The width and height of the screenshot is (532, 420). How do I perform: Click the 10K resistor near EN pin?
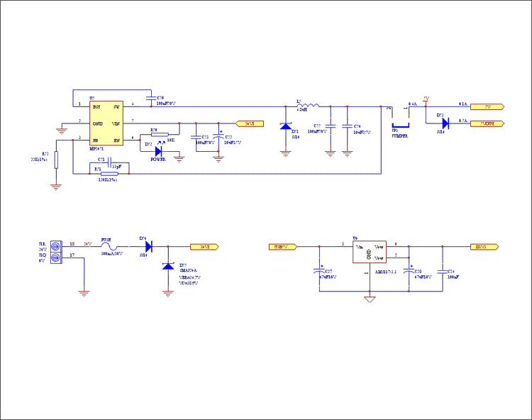point(160,134)
